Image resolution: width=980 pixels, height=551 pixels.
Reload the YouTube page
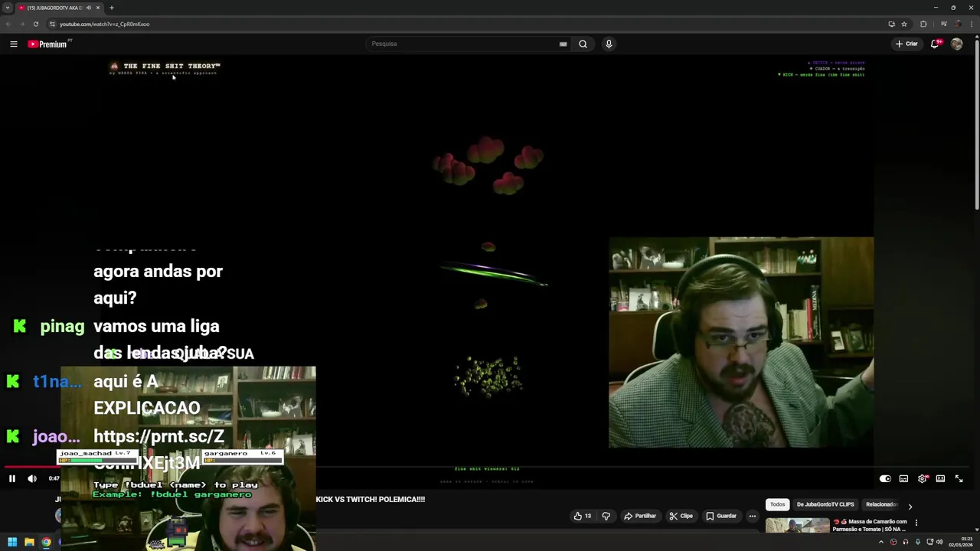[35, 24]
